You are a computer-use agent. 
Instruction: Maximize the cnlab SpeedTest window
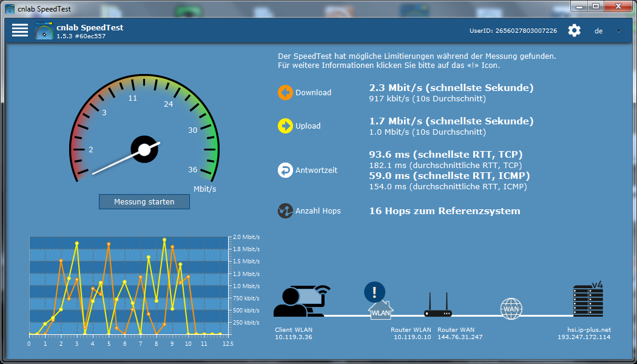coord(596,5)
